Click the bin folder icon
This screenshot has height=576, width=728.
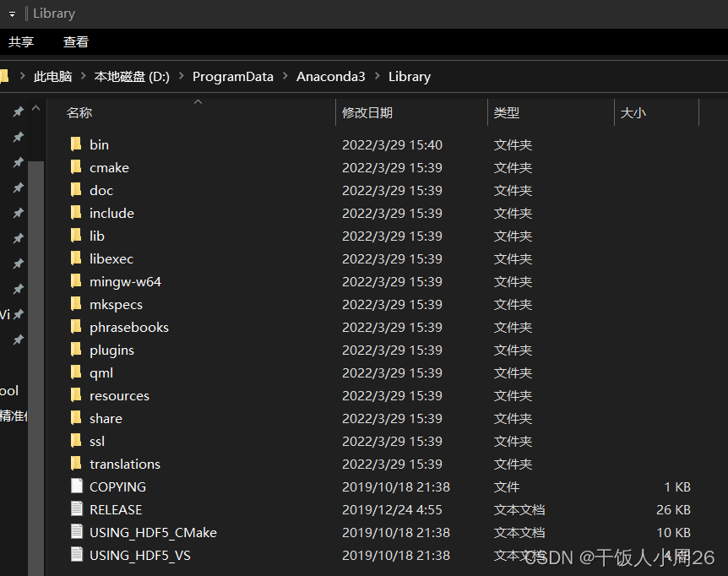76,144
